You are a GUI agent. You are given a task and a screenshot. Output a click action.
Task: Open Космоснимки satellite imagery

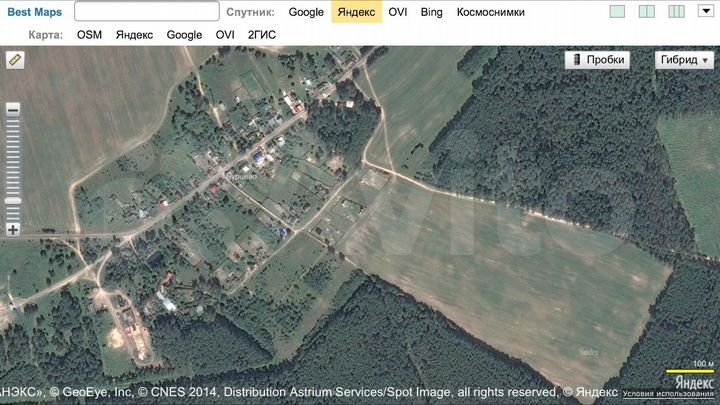point(490,12)
